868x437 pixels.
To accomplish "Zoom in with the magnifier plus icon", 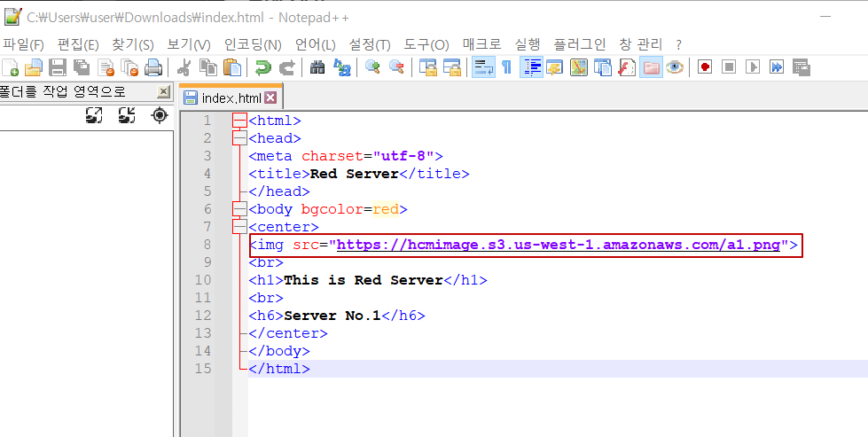I will (x=372, y=67).
